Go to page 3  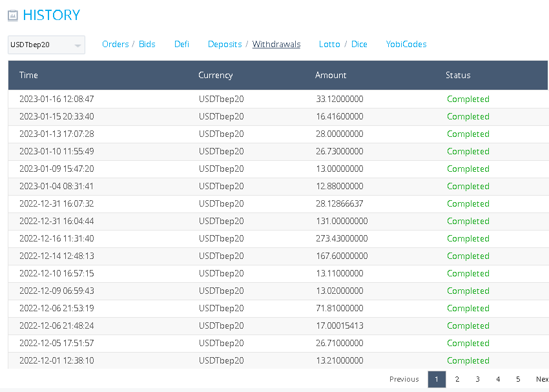[x=477, y=379]
